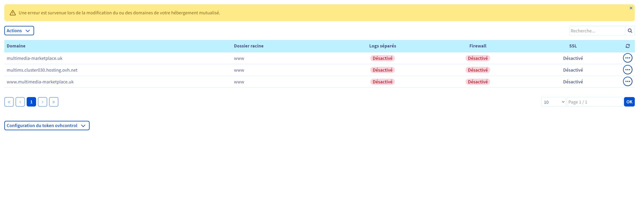Go to next page arrow

point(43,102)
